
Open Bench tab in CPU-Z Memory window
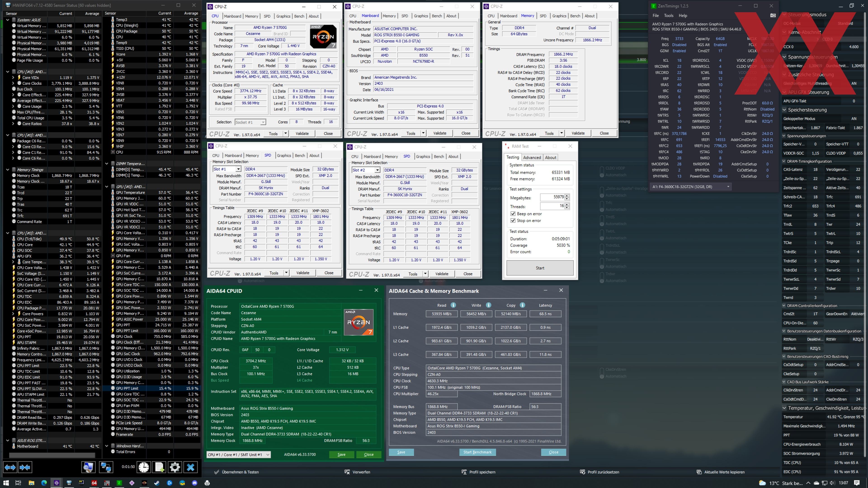575,16
